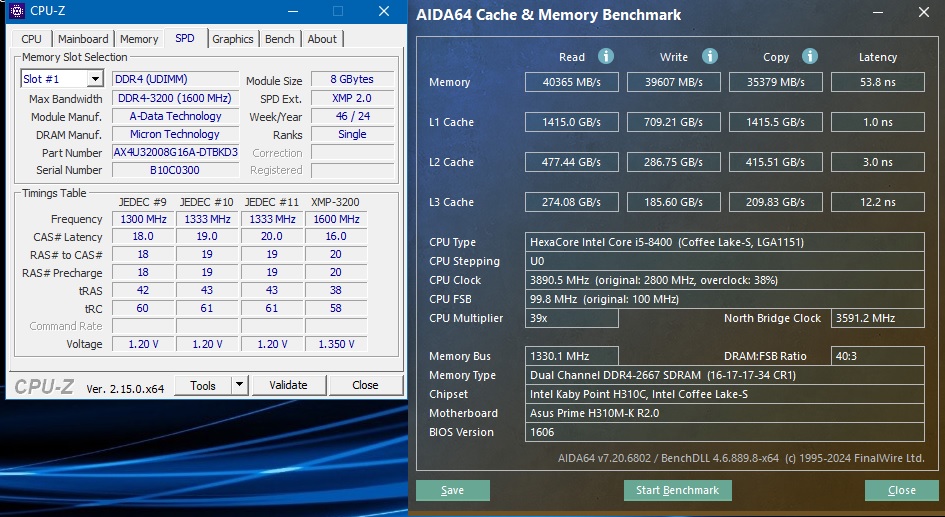945x517 pixels.
Task: Click L3 Cache Copy 209.83 GB/s value
Action: pyautogui.click(x=776, y=202)
